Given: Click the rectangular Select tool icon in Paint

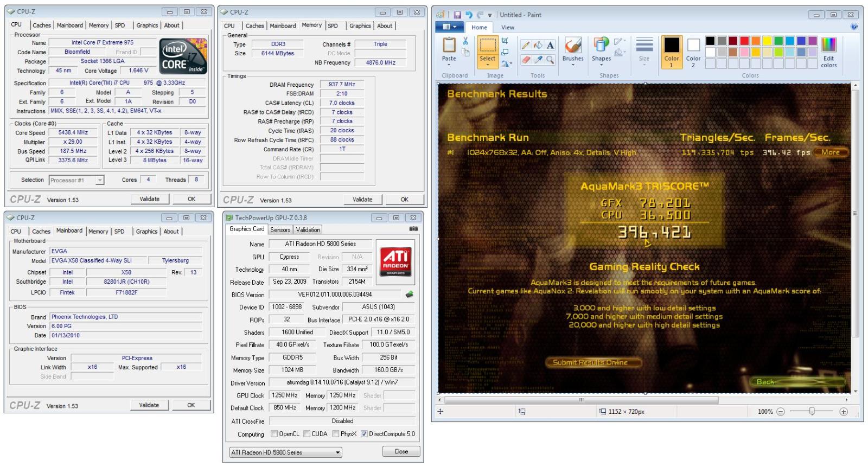Looking at the screenshot, I should 487,46.
